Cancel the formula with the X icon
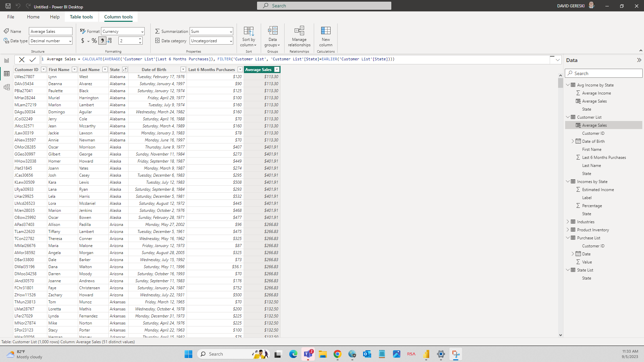644x362 pixels. click(21, 59)
